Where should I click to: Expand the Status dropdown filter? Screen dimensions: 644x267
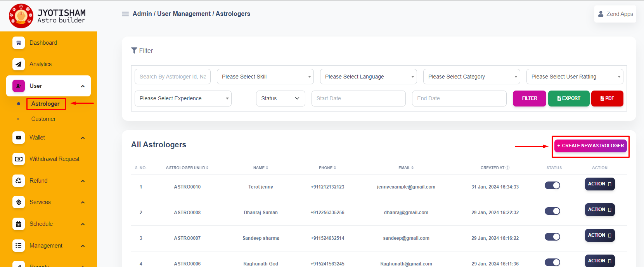[280, 98]
